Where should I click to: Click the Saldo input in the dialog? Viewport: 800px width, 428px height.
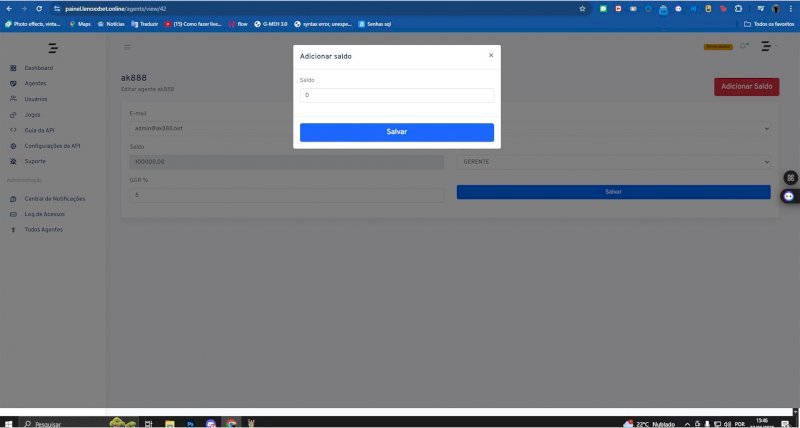pos(397,95)
